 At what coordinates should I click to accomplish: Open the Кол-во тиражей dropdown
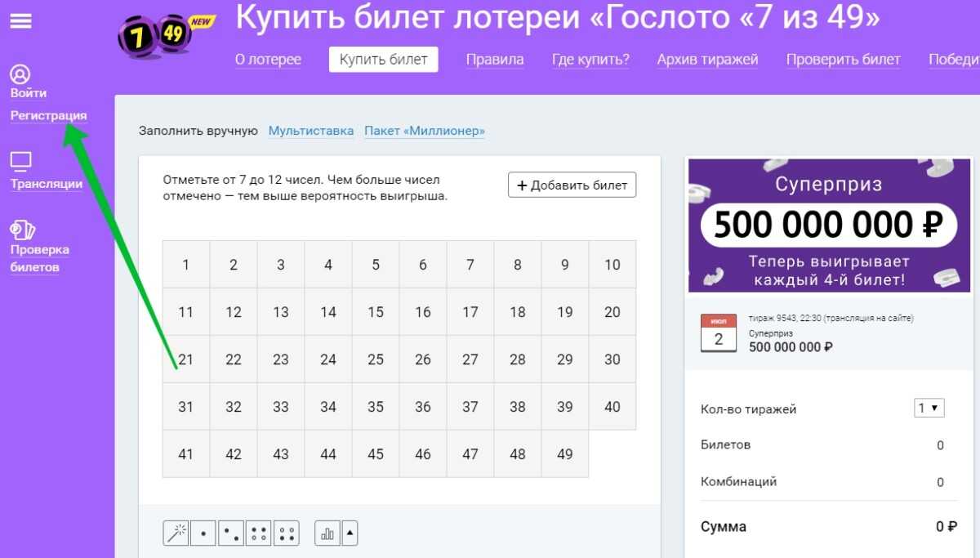point(929,408)
